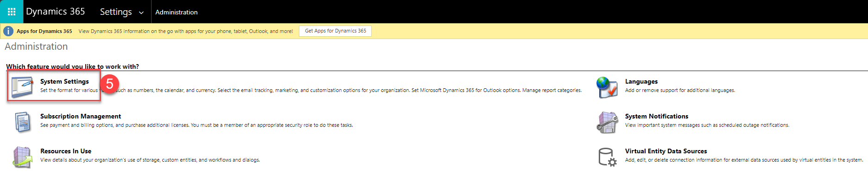
Task: Click the System Settings icon
Action: point(22,87)
